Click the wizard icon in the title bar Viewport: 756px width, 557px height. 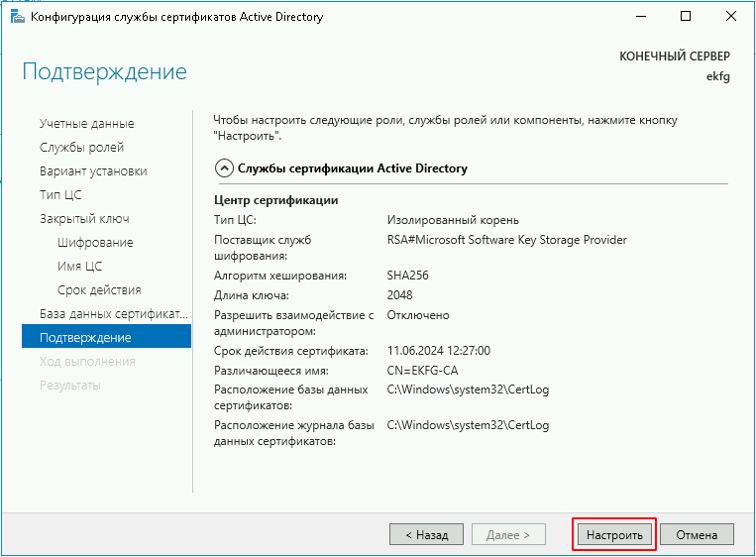click(x=18, y=17)
